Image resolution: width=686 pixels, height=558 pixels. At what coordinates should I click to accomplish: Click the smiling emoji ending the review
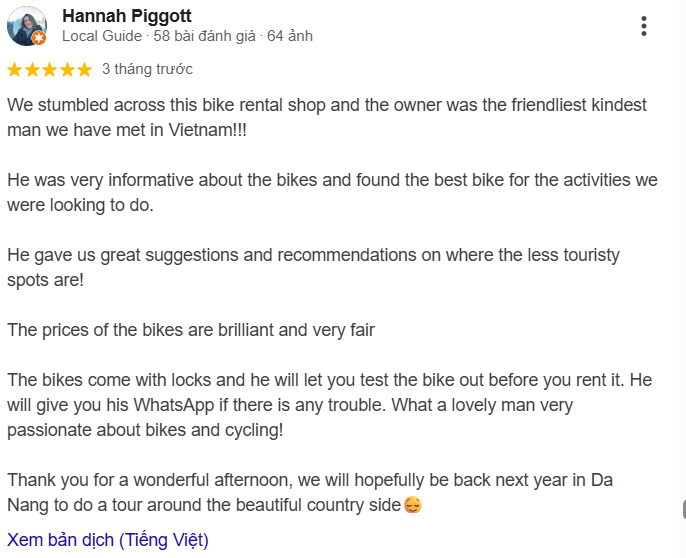tap(413, 505)
